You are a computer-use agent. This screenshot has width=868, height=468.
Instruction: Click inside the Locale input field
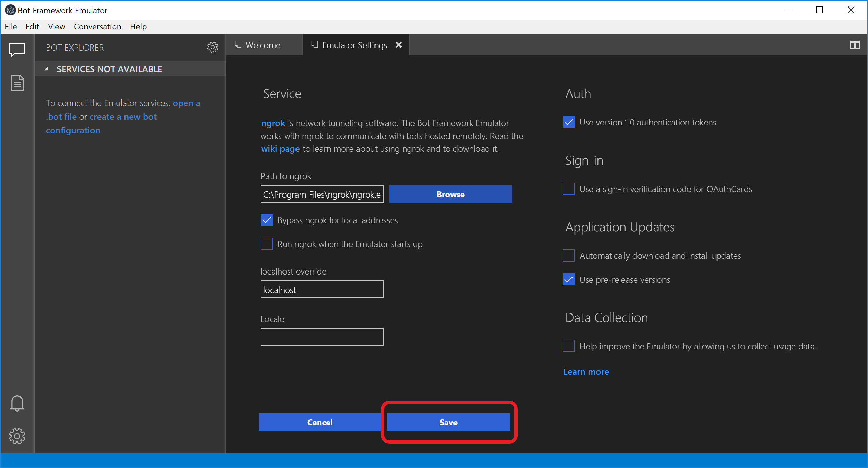tap(321, 336)
